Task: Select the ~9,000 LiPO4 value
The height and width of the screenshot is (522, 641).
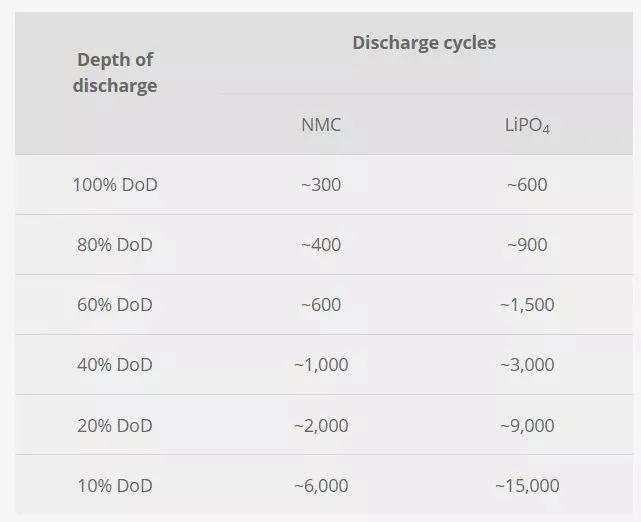Action: click(x=526, y=425)
